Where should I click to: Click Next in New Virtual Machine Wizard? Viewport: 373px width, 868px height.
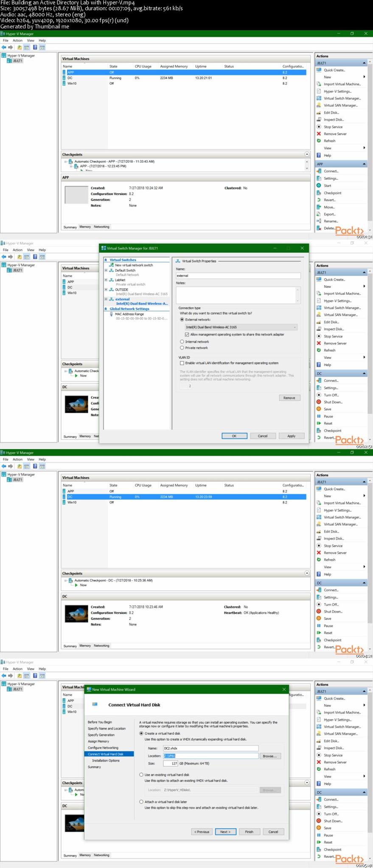coord(225,832)
